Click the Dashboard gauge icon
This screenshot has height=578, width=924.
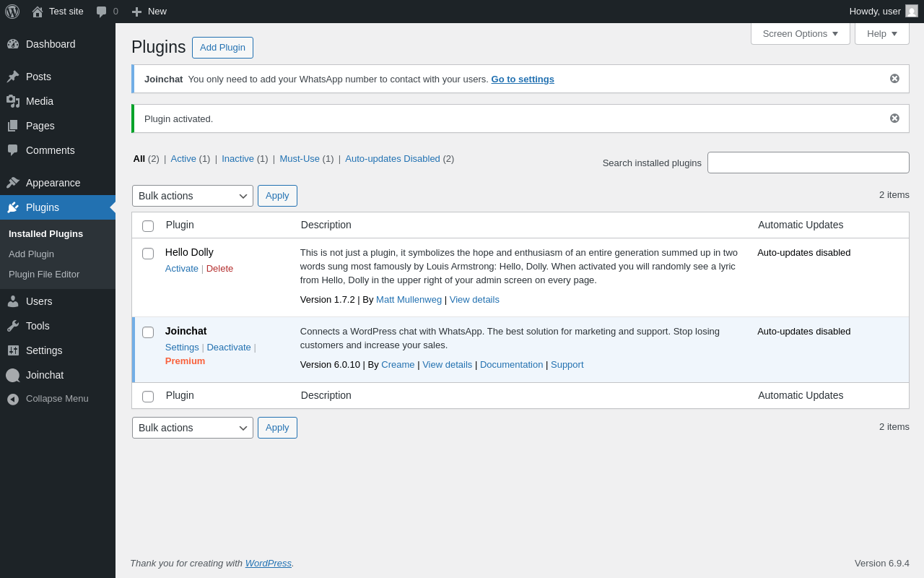click(x=13, y=44)
